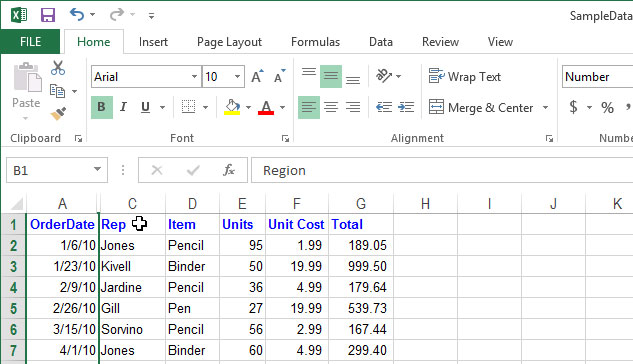Image resolution: width=633 pixels, height=364 pixels.
Task: Cut selection with the scissors icon
Action: click(58, 68)
